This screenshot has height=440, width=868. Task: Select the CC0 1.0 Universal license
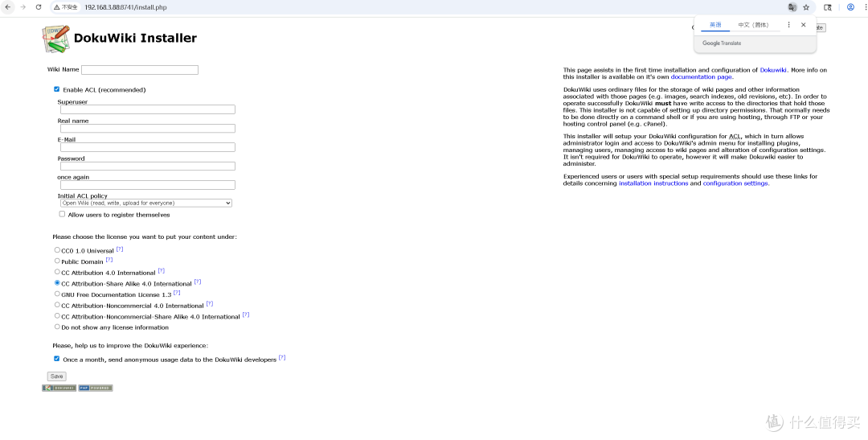(x=57, y=250)
